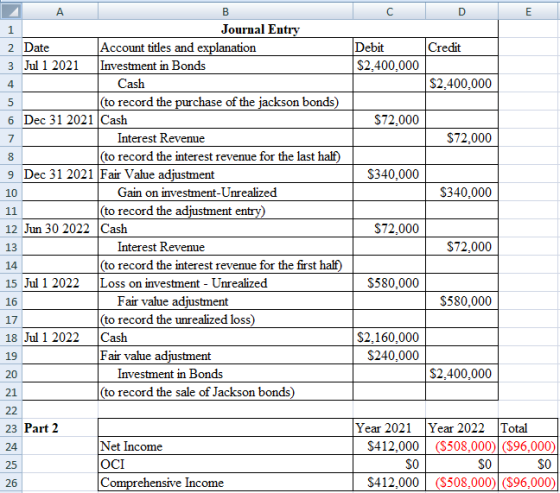
Task: Click 'Fair value adjustment' in row 16
Action: [225, 301]
